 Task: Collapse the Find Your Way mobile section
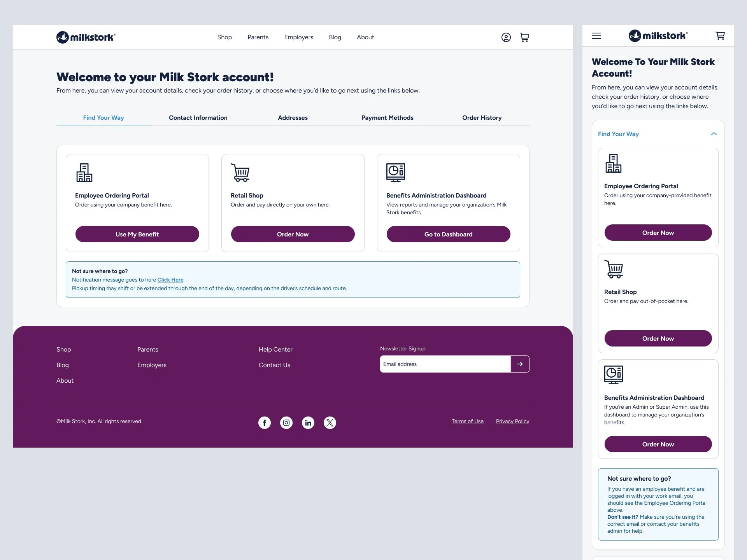tap(714, 134)
